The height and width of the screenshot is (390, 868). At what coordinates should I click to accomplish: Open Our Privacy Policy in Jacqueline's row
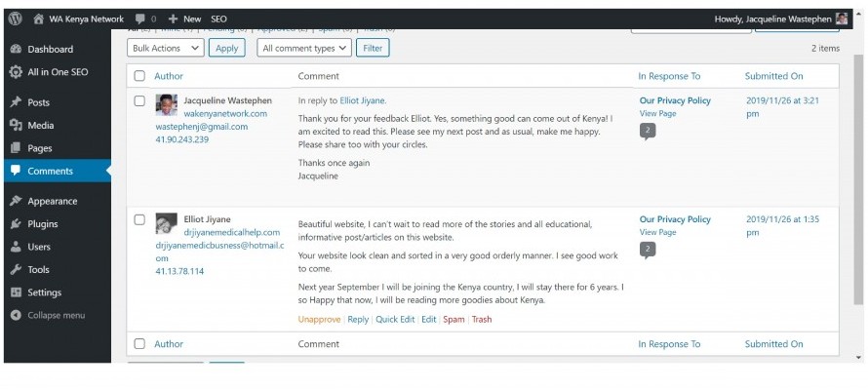(x=675, y=100)
